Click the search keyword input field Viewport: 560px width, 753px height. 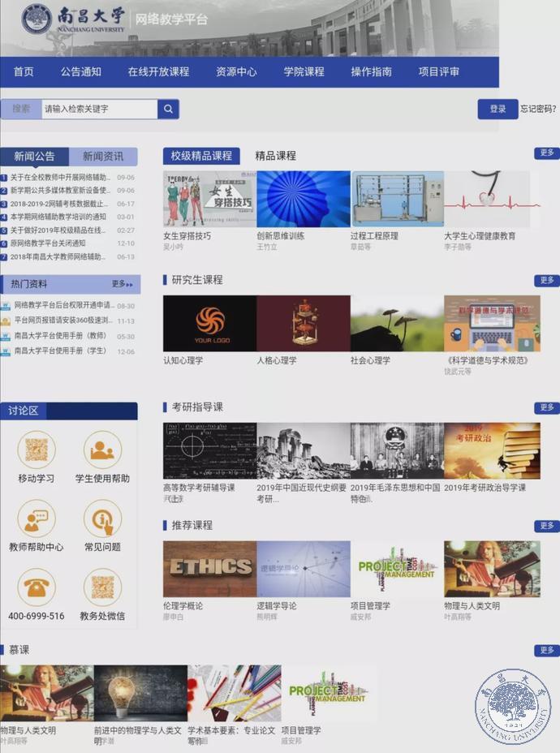coord(97,109)
